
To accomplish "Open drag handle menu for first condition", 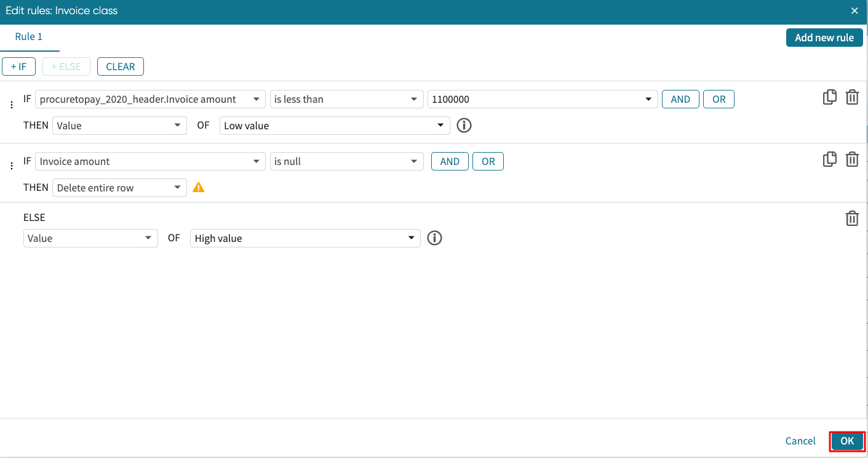I will pos(11,105).
